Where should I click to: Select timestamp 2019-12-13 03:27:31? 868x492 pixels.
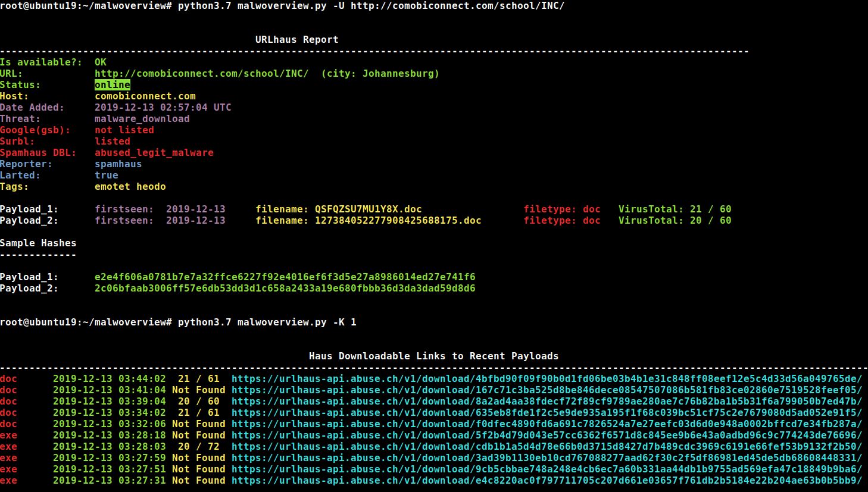click(110, 481)
